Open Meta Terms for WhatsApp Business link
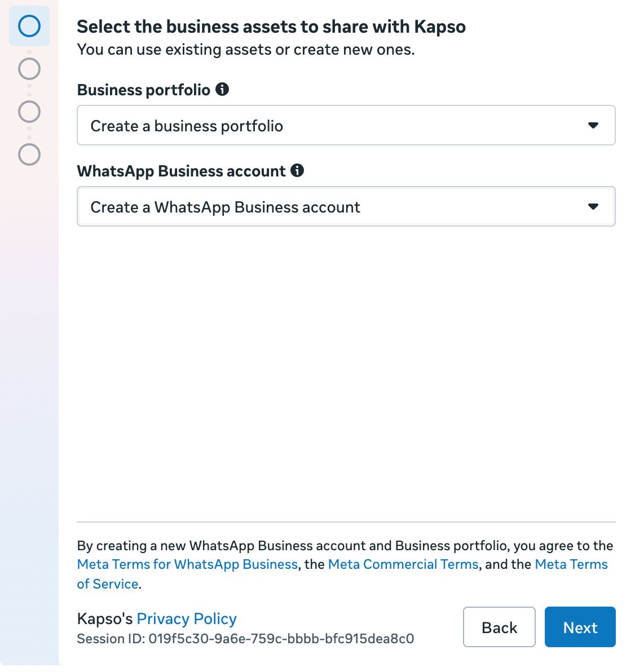635x672 pixels. [x=187, y=564]
